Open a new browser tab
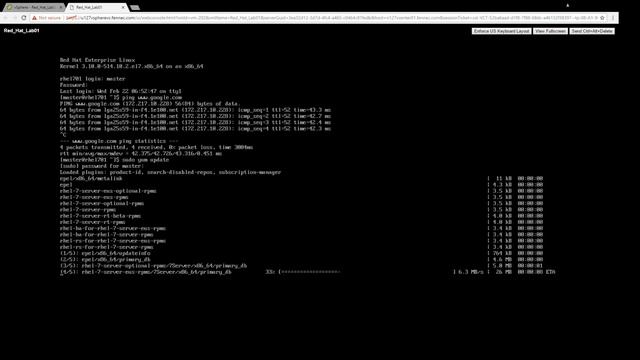The height and width of the screenshot is (360, 640). pos(135,7)
